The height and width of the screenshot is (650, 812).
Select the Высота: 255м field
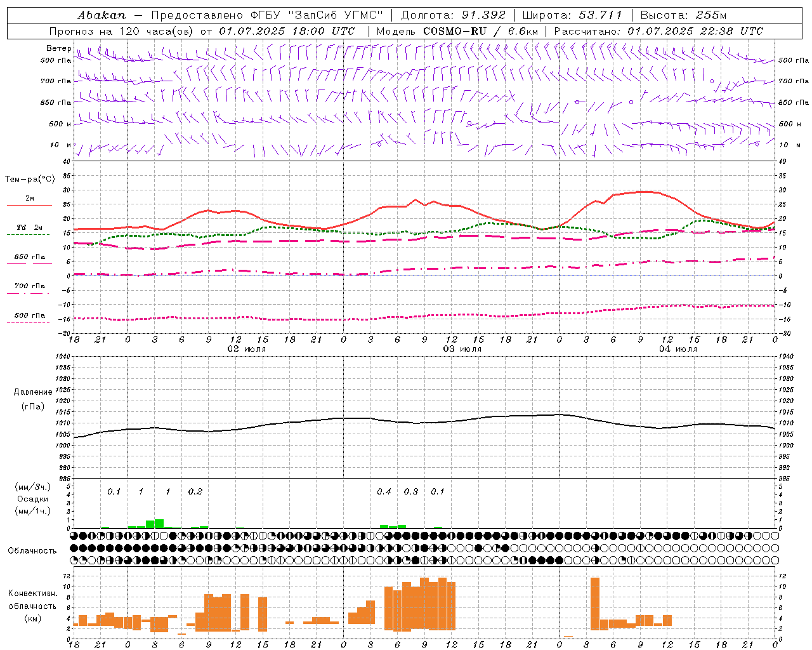coord(683,15)
